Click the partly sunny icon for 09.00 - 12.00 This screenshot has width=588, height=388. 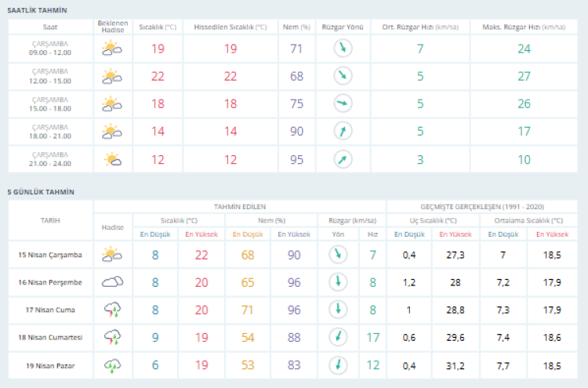coord(112,49)
